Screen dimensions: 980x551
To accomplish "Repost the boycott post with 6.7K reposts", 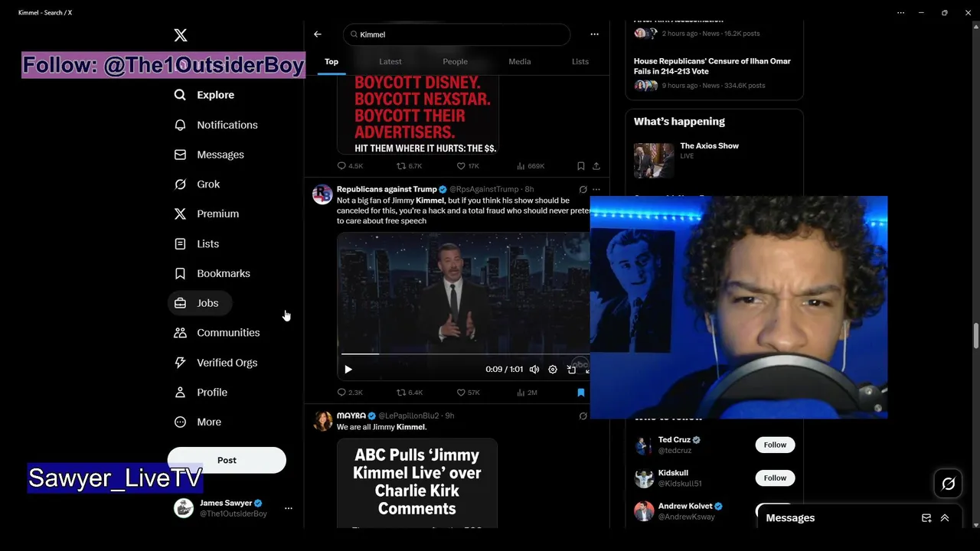I will point(410,166).
